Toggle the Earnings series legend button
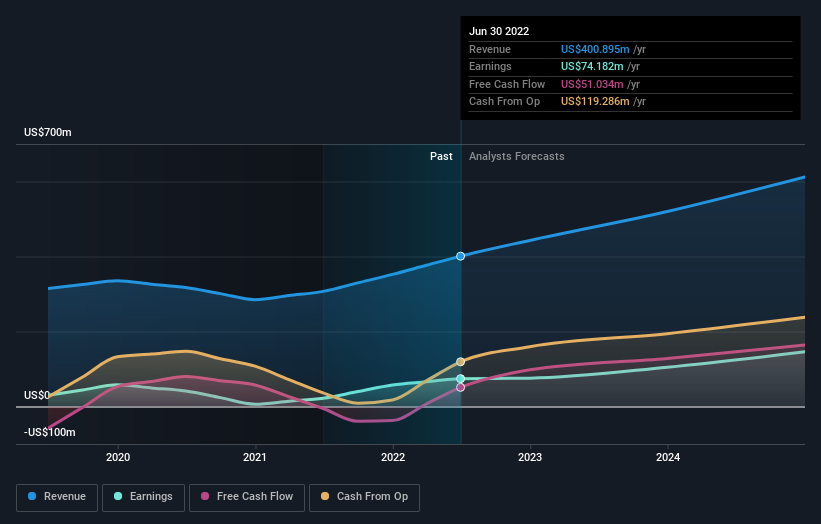Screen dimensions: 821x524 click(x=143, y=497)
